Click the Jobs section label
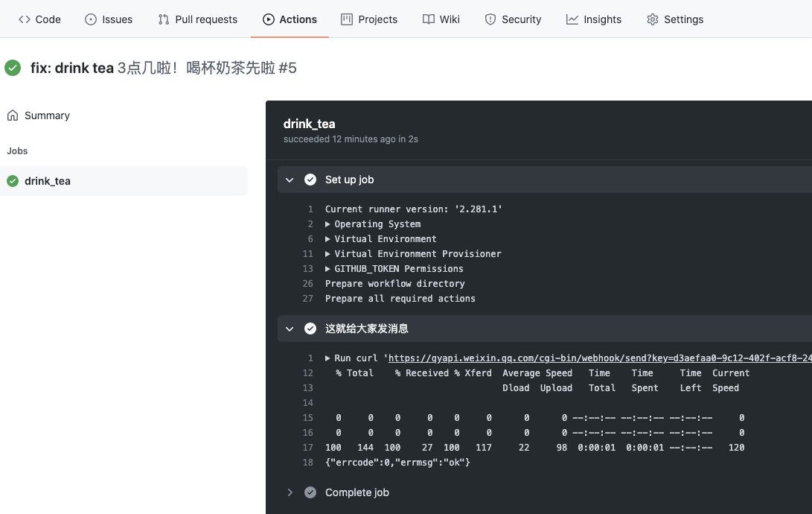This screenshot has height=514, width=812. (17, 150)
